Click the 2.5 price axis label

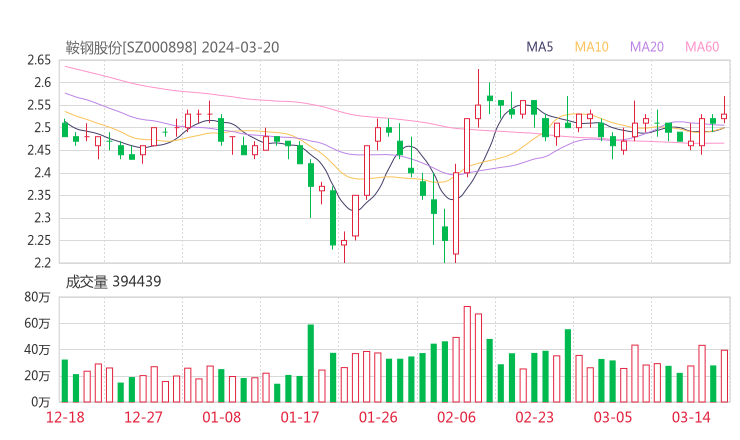coord(42,128)
